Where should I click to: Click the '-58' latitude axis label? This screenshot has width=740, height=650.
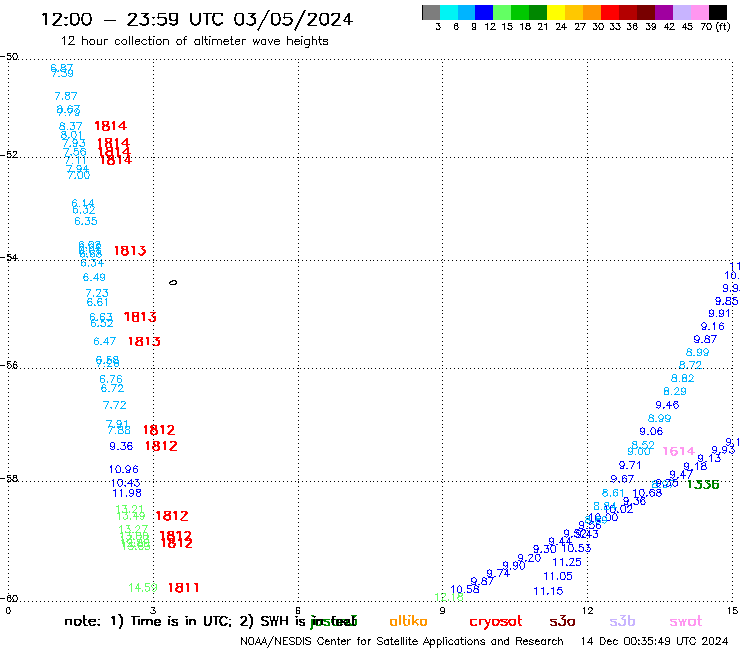[x=9, y=479]
